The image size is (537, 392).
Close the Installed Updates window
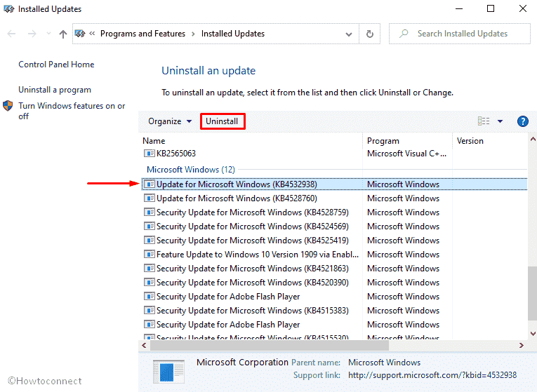point(523,8)
